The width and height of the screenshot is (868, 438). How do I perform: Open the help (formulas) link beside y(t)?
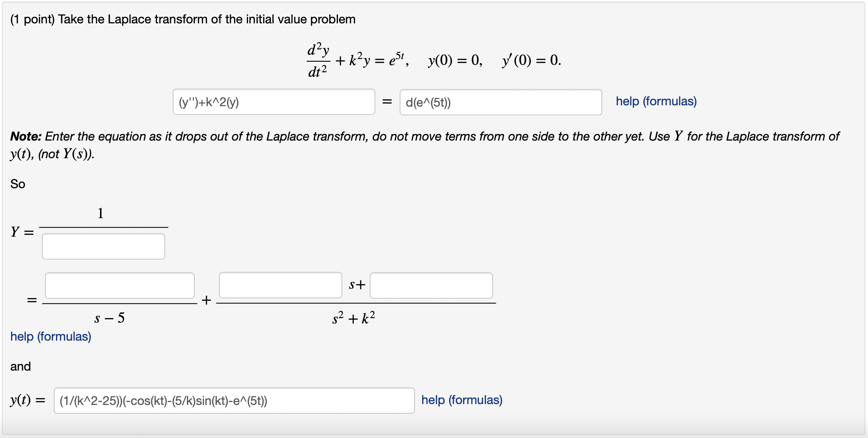click(x=461, y=400)
